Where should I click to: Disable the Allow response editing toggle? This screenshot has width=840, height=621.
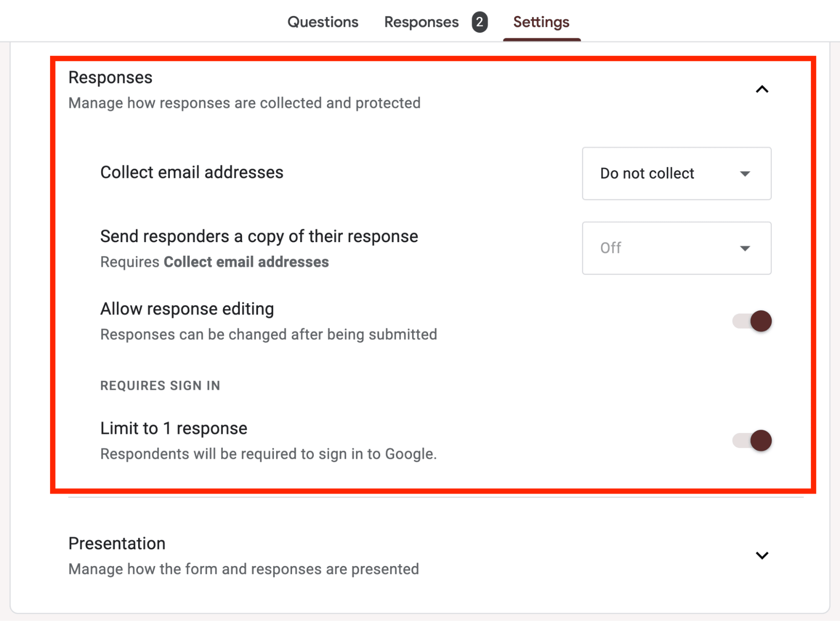751,321
